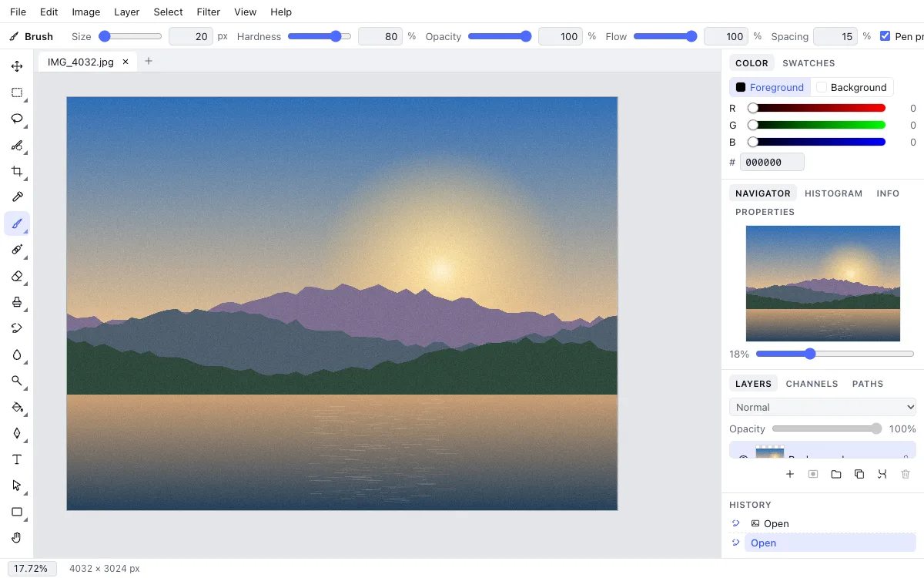924x578 pixels.
Task: Switch to the Foreground color
Action: pyautogui.click(x=770, y=87)
